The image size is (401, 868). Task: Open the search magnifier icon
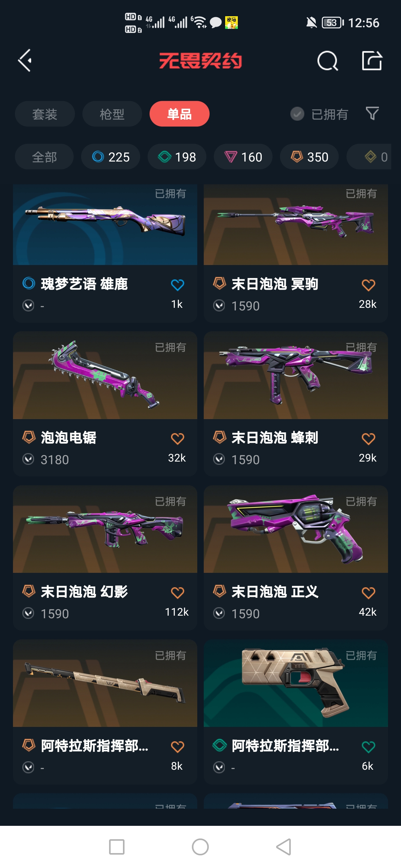pyautogui.click(x=328, y=61)
